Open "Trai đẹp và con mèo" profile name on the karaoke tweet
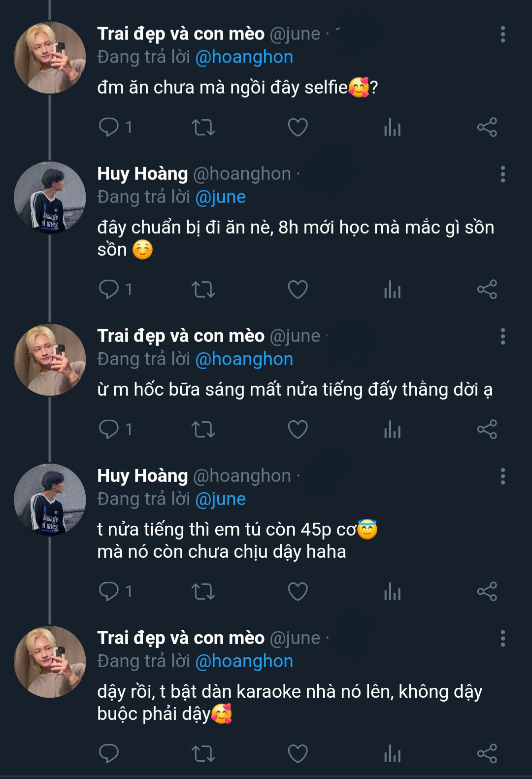Viewport: 532px width, 779px height. click(181, 638)
